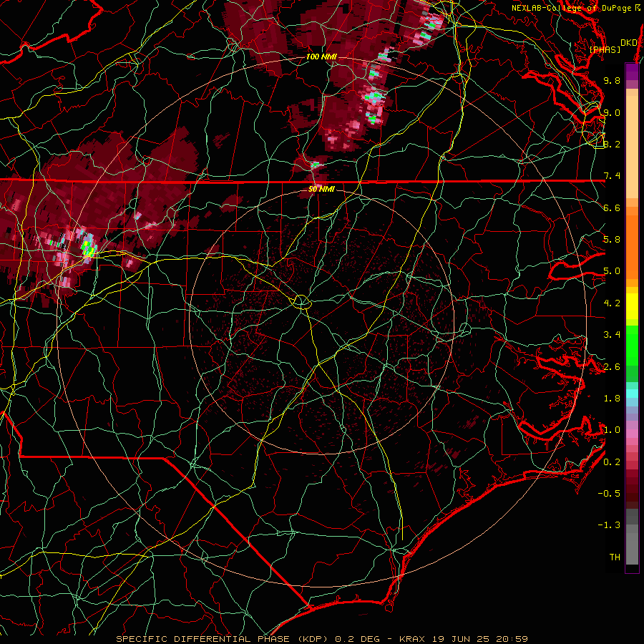Click the -0.5 scale value label
Viewport: 644px width, 644px height.
point(609,494)
